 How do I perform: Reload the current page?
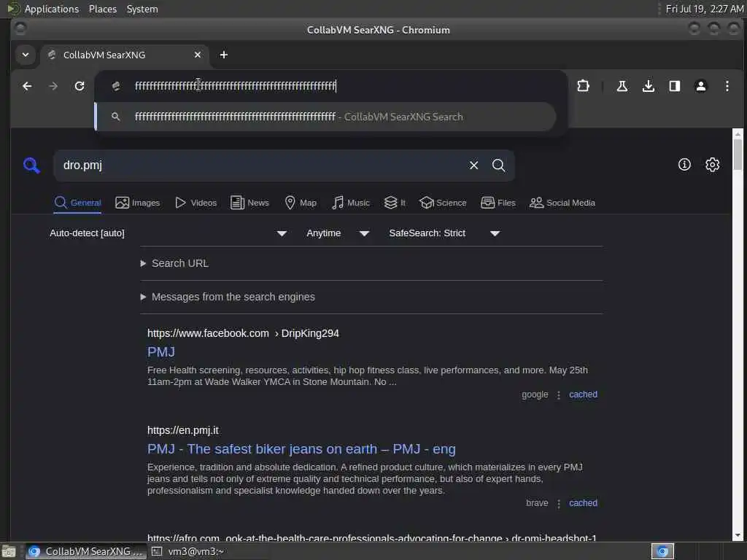pyautogui.click(x=80, y=86)
